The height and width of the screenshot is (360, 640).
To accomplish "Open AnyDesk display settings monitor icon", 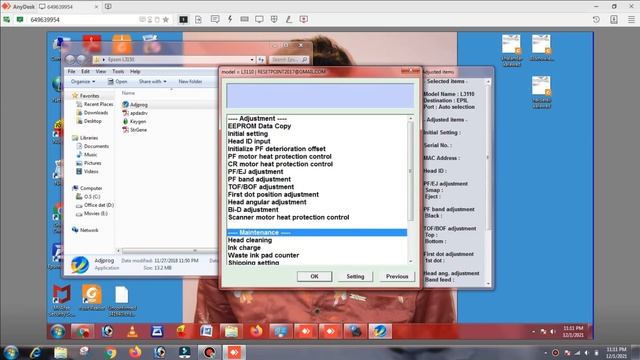I will (x=259, y=19).
